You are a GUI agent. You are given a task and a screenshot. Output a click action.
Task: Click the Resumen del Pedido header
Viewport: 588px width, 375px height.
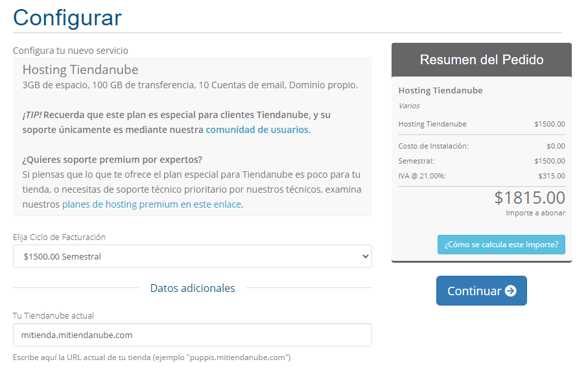[481, 60]
